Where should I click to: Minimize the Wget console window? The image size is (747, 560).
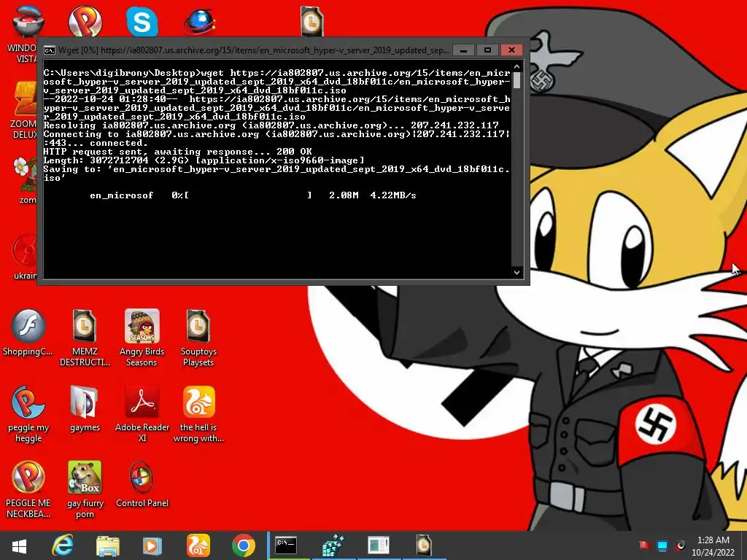tap(463, 50)
